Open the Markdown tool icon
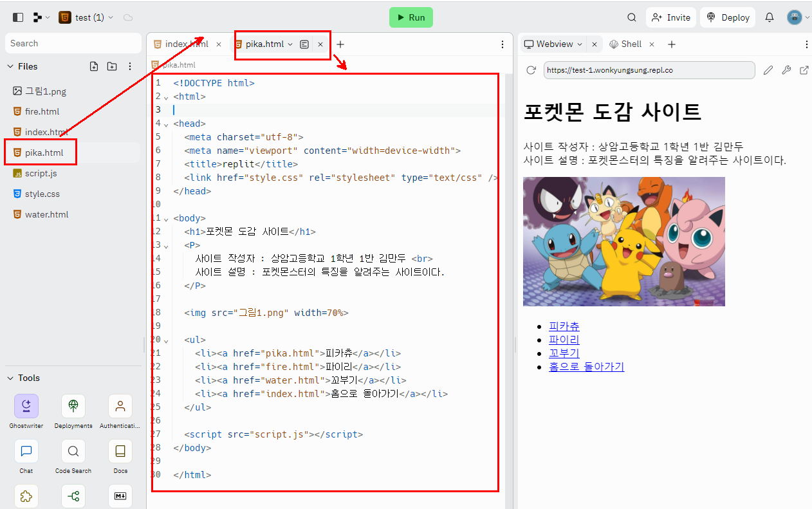The width and height of the screenshot is (812, 509). point(120,496)
